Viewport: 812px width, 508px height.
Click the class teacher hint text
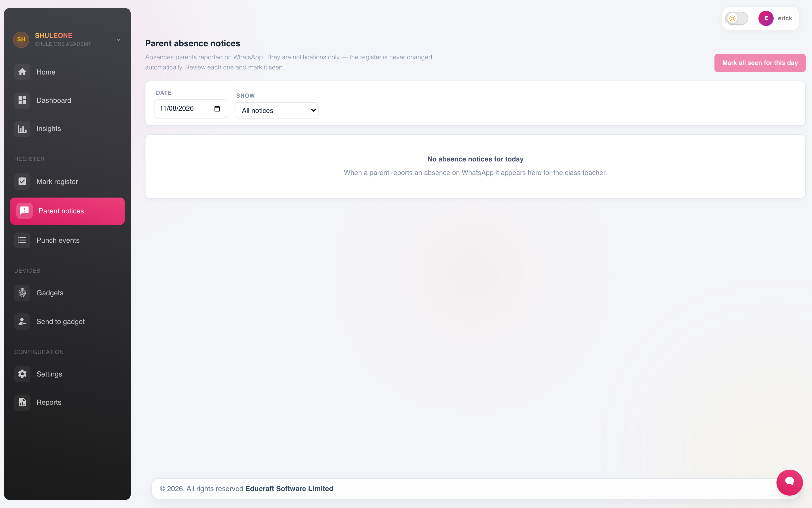(475, 173)
